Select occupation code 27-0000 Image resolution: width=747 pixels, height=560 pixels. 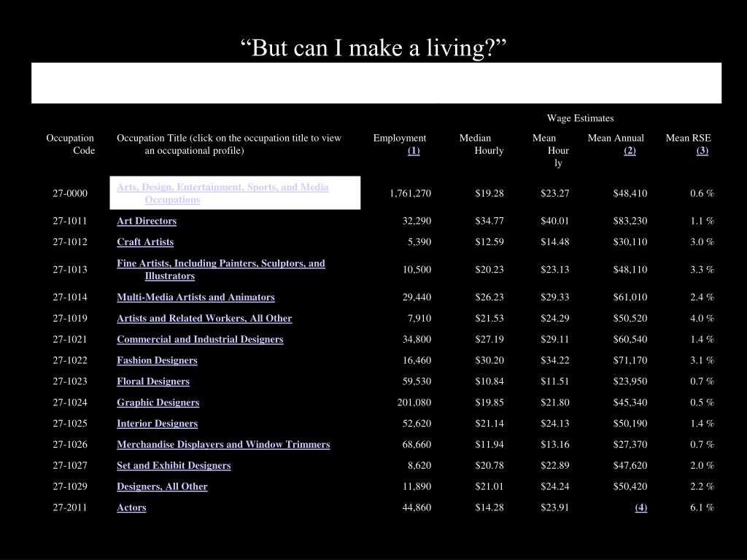click(x=70, y=193)
